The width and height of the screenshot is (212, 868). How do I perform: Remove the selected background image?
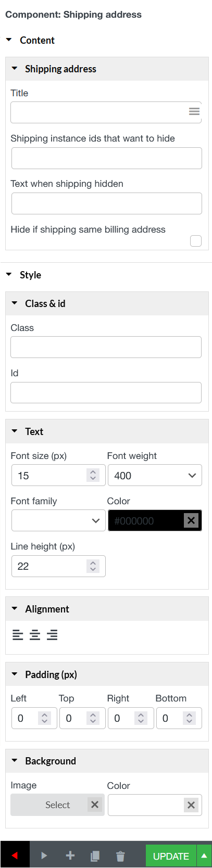click(x=95, y=805)
